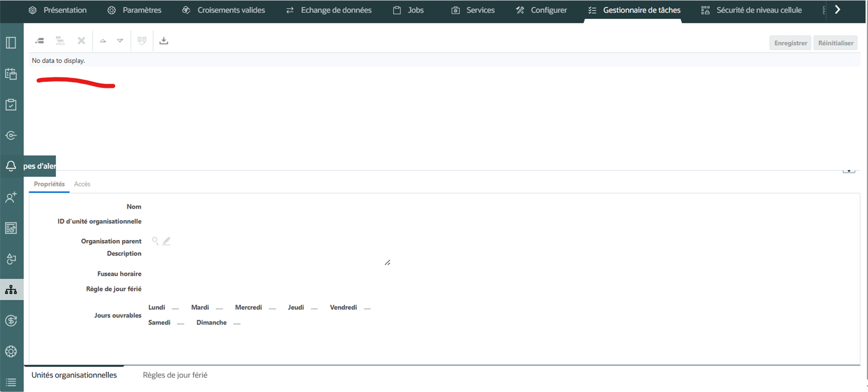Click the greyed-out columns-with-arrow toolbar icon

pos(142,41)
